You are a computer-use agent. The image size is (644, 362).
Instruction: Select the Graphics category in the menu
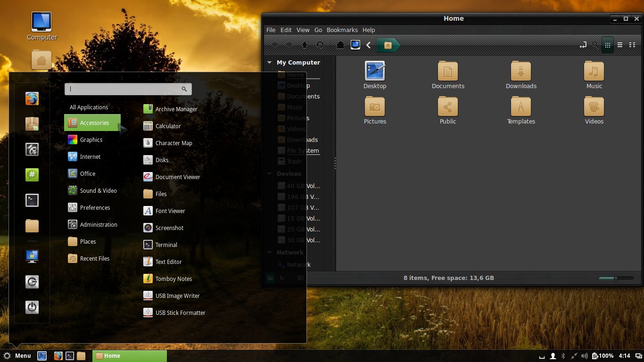click(91, 140)
